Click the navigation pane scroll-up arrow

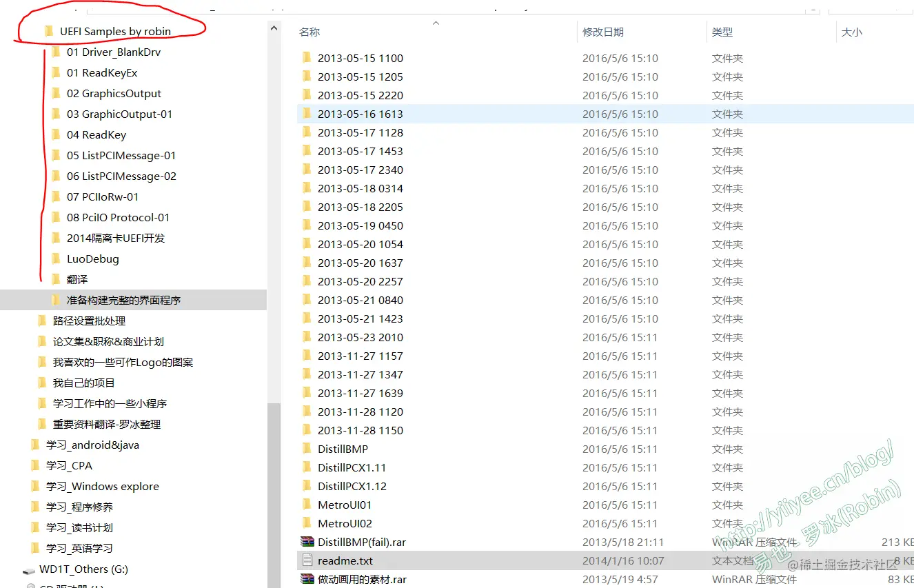coord(274,28)
